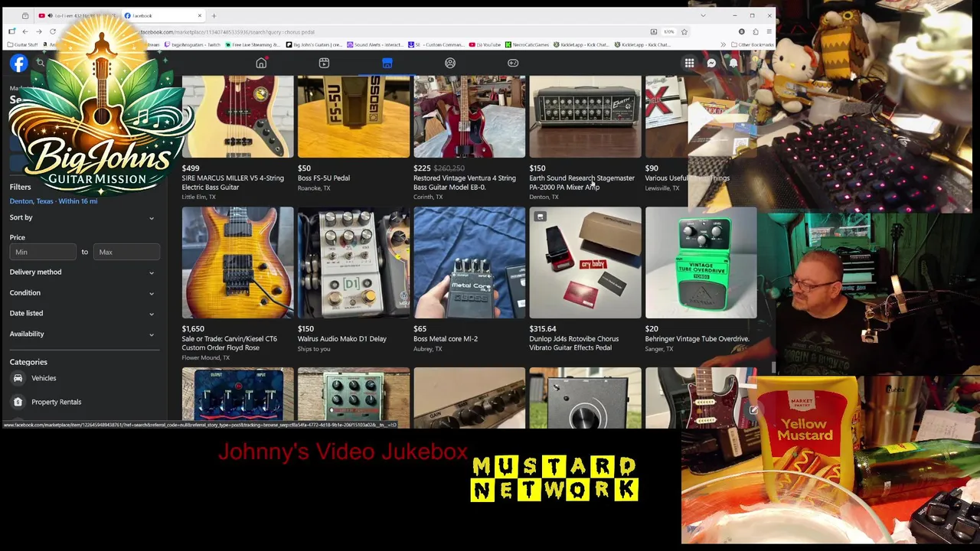Open a new browser tab with plus
The width and height of the screenshot is (980, 551).
click(x=214, y=15)
